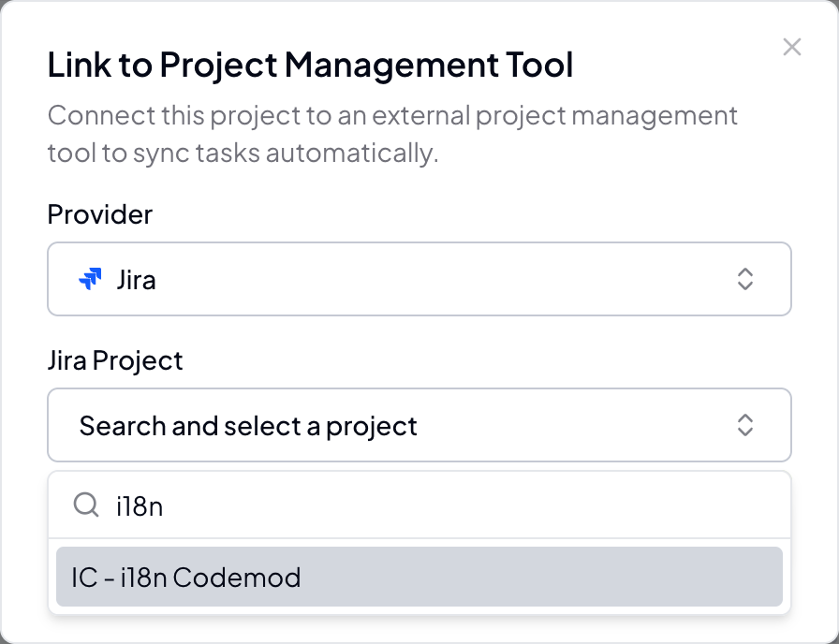Screen dimensions: 839x644
Task: Place cursor after "i18n" in search box
Action: (166, 506)
